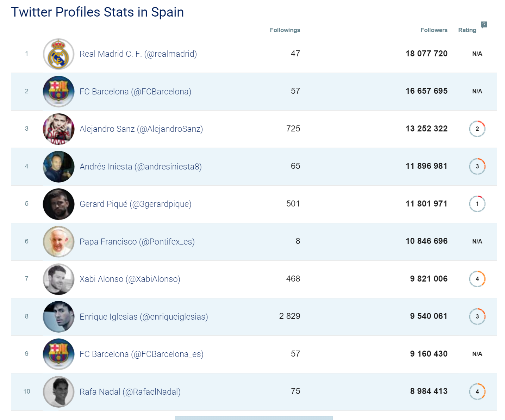Open Papa Francisco (@Pontifex_es) link
Image resolution: width=505 pixels, height=420 pixels.
pos(137,242)
